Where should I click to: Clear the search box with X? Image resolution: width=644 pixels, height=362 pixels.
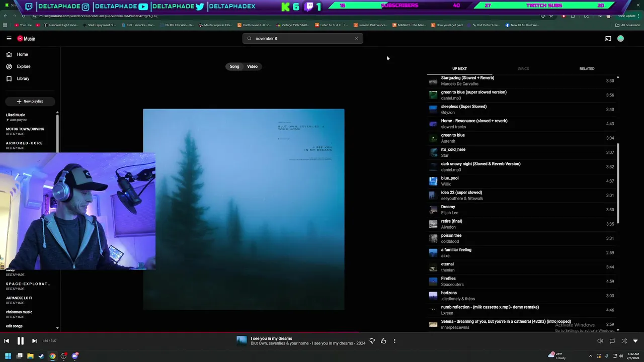[357, 38]
